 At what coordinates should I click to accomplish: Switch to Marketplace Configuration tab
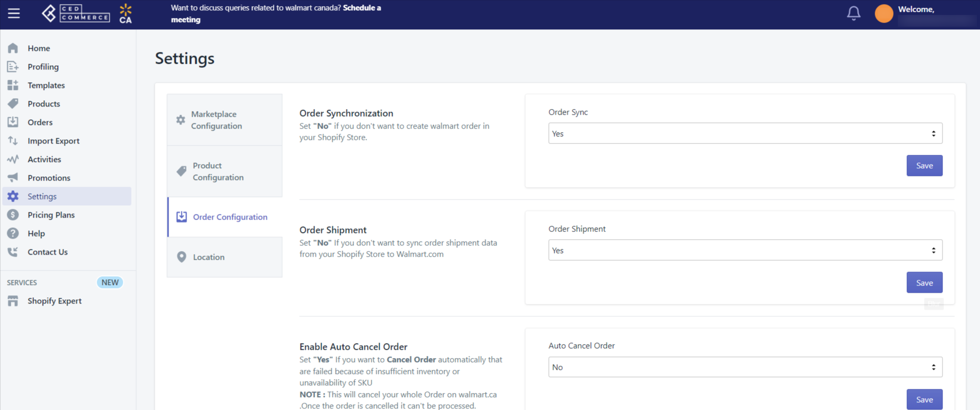[225, 120]
